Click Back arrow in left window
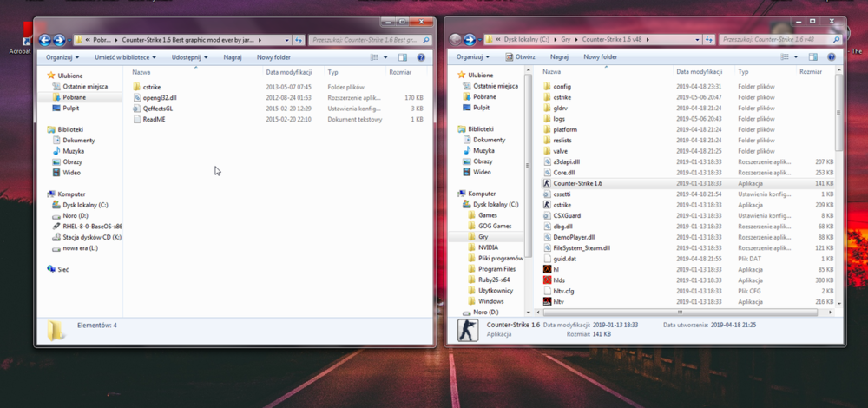Viewport: 868px width, 408px height. [45, 40]
